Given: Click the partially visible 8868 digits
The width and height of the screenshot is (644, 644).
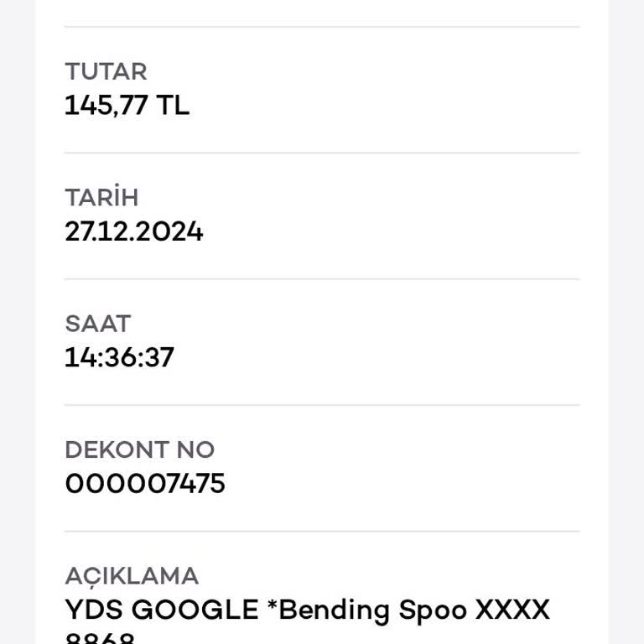Looking at the screenshot, I should [x=99, y=637].
